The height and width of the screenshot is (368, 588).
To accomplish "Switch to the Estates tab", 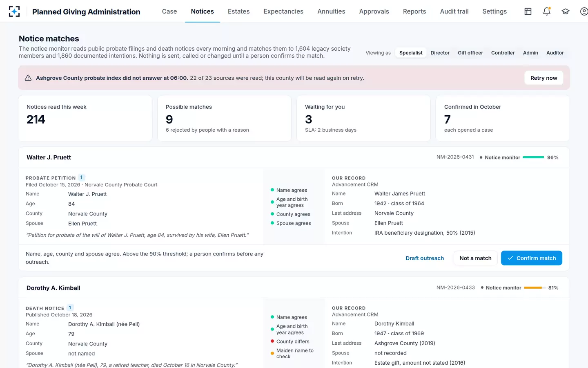I will 238,11.
